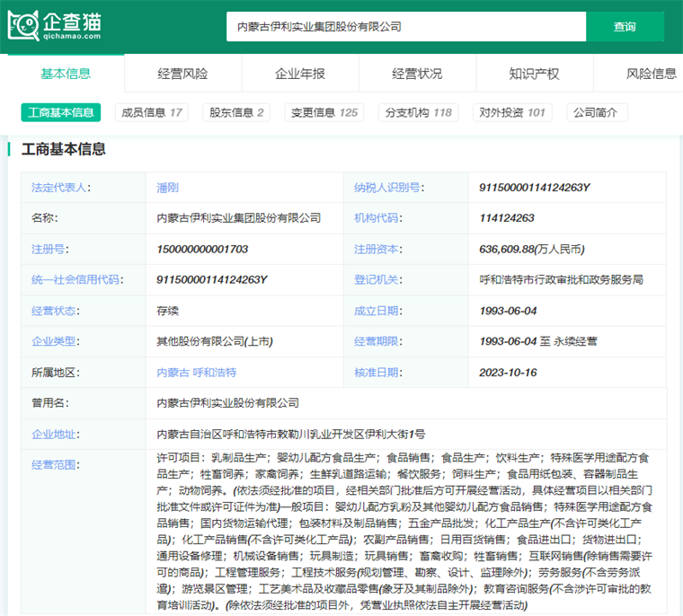Image resolution: width=683 pixels, height=616 pixels.
Task: Switch to the 基本信息 tab
Action: (x=66, y=73)
